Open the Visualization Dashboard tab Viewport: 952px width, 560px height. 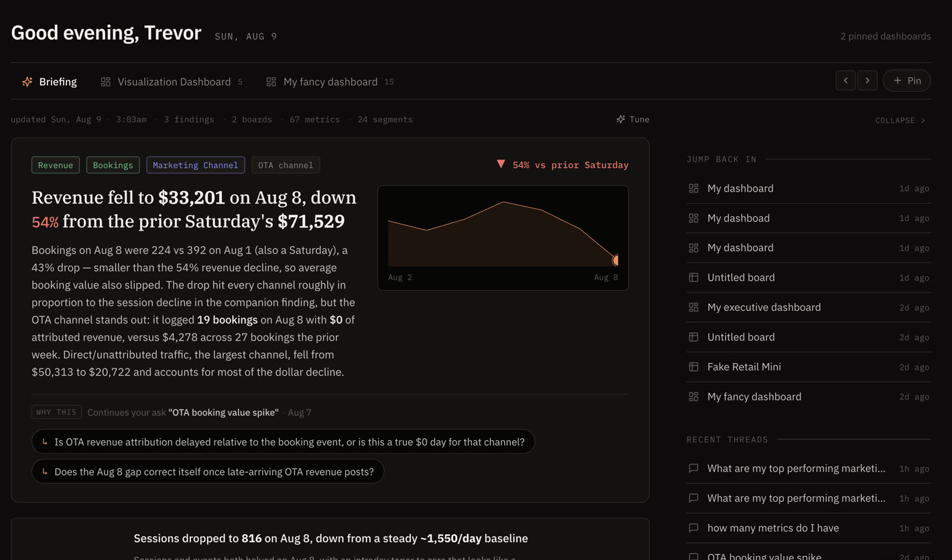[172, 82]
